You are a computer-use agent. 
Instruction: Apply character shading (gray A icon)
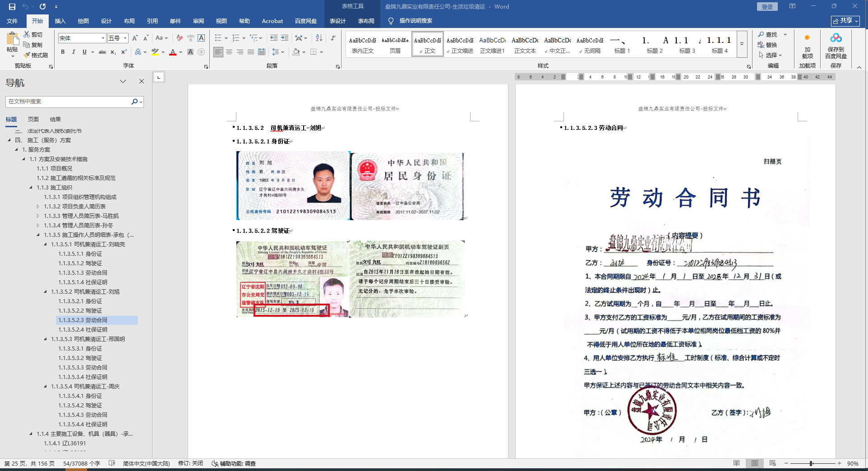[190, 52]
